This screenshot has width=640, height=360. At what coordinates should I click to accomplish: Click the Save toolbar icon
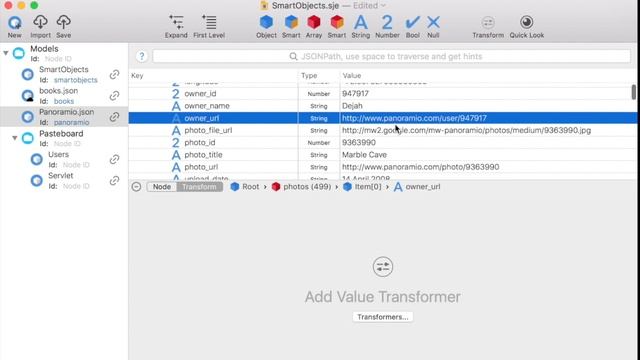tap(64, 22)
